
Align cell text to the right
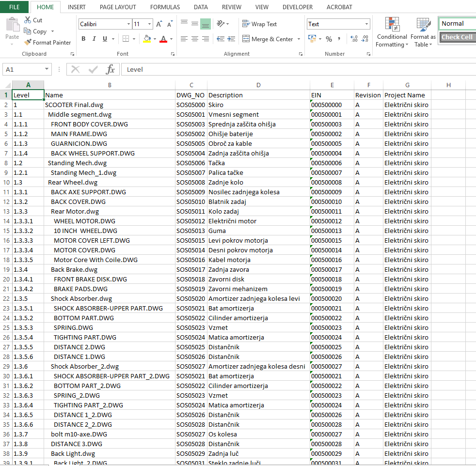(x=206, y=39)
